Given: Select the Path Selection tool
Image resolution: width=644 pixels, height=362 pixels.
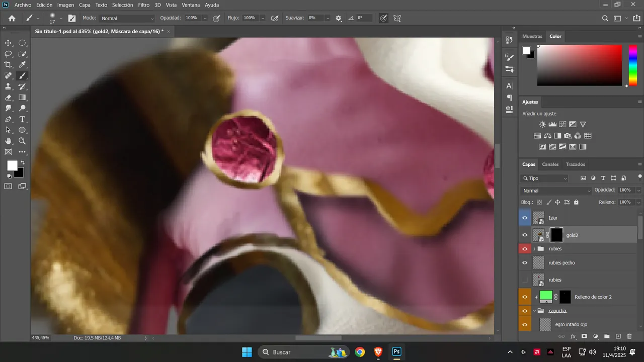Looking at the screenshot, I should (8, 130).
